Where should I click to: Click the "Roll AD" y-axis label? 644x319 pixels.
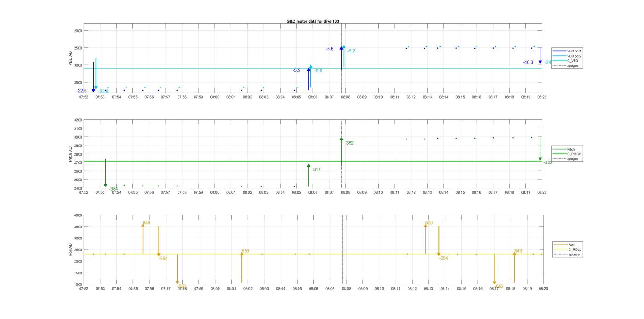click(71, 249)
